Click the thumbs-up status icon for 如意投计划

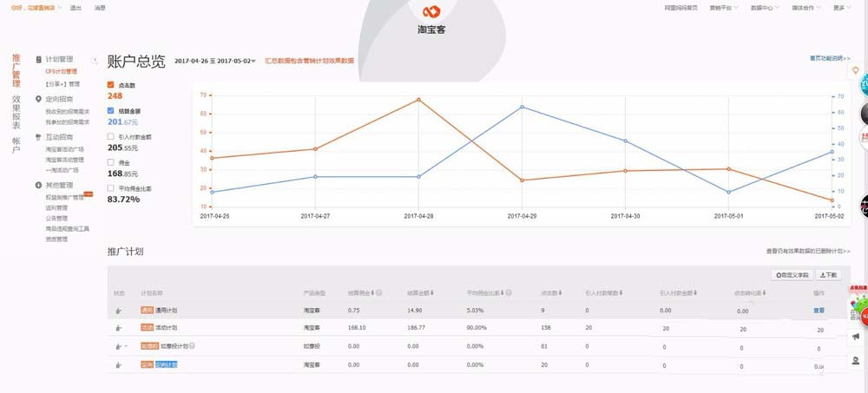coord(118,346)
